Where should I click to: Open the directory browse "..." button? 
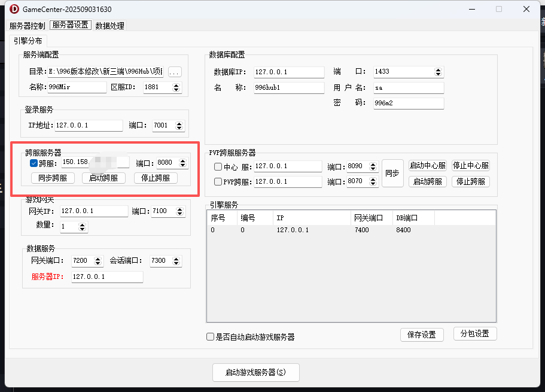click(175, 71)
